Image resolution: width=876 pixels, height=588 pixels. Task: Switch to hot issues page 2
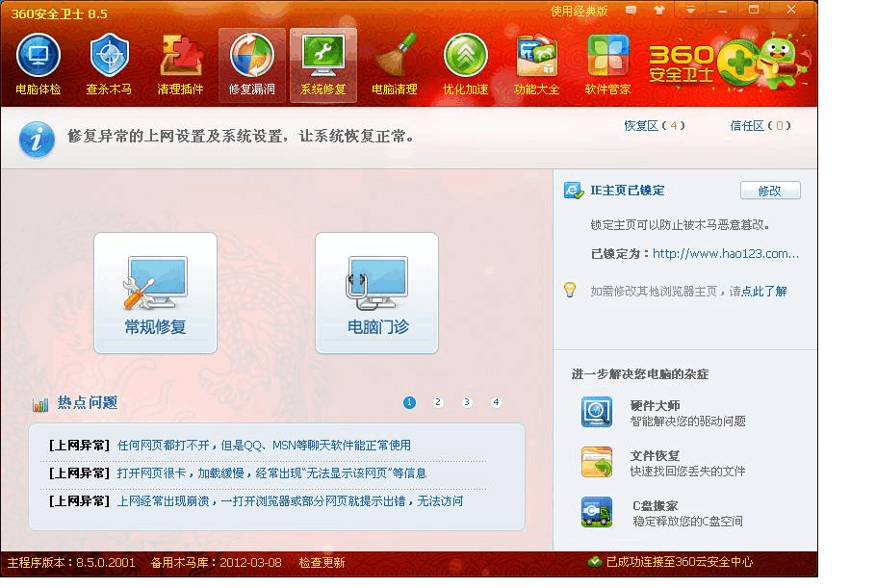[x=438, y=402]
